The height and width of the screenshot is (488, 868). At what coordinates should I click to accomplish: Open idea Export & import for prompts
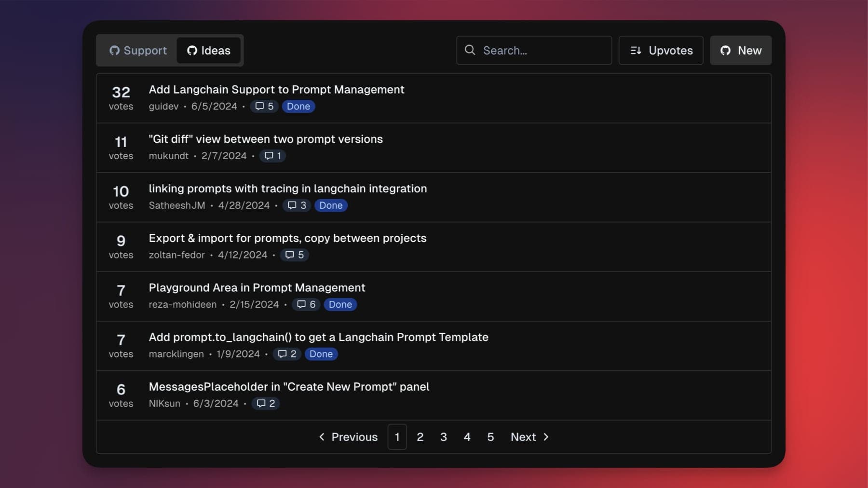pyautogui.click(x=287, y=238)
